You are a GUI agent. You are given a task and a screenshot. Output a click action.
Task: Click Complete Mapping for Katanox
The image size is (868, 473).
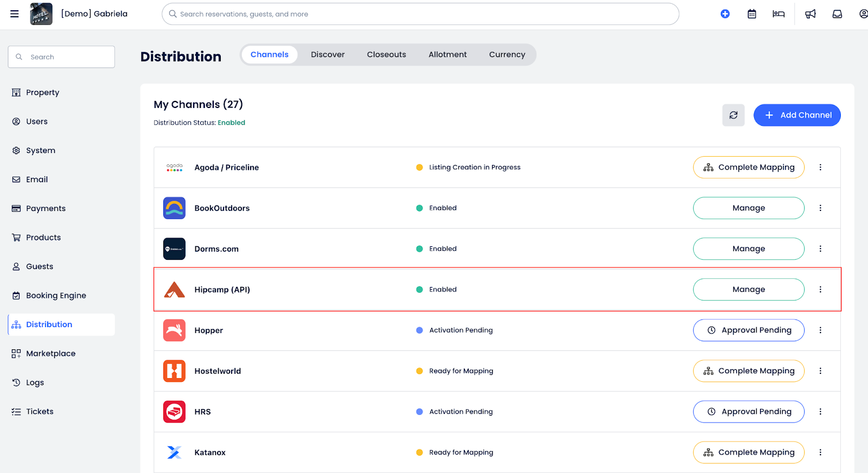(749, 452)
